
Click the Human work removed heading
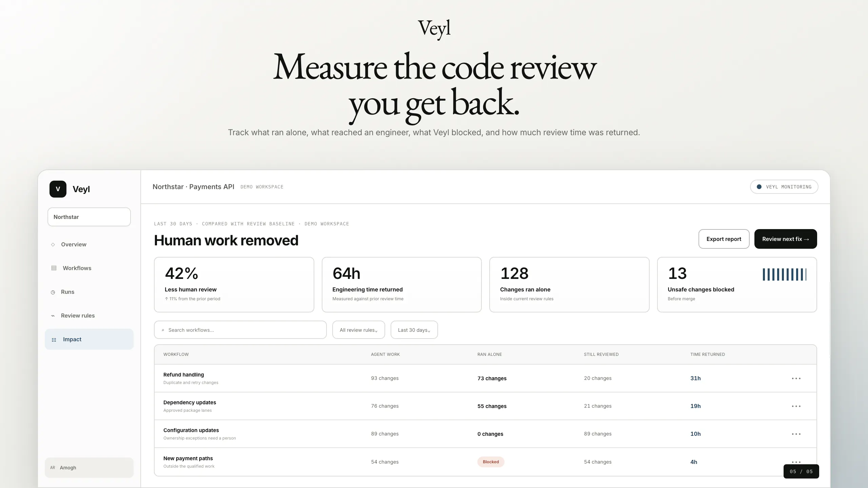[226, 240]
